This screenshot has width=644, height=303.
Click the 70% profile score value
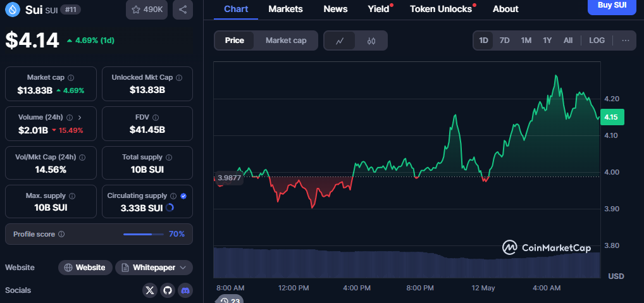176,234
